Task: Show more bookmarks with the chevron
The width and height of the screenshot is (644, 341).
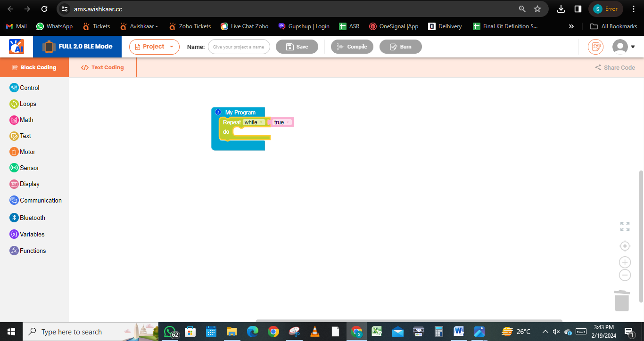Action: (571, 26)
